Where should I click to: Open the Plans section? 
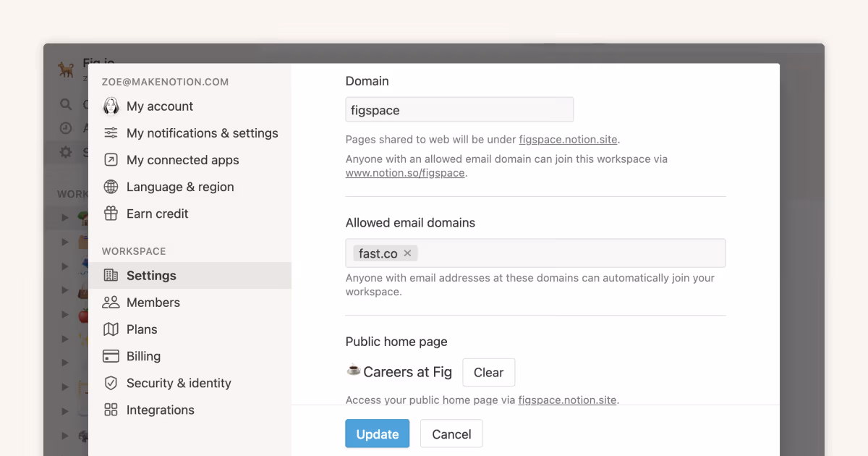coord(143,329)
